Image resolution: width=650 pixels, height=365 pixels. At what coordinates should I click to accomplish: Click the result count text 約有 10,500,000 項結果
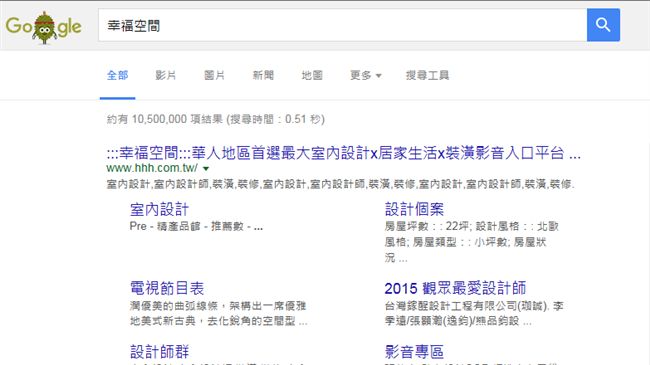[x=165, y=119]
